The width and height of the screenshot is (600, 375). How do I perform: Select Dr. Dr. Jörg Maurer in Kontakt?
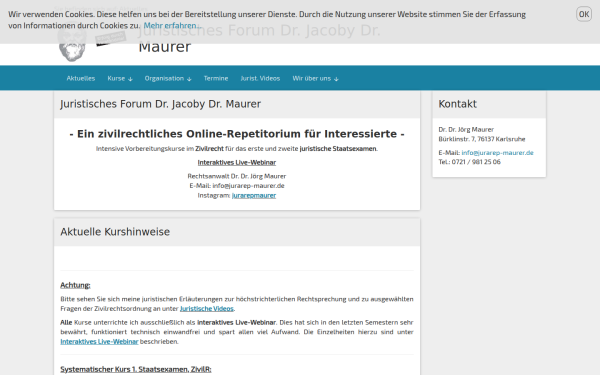466,129
